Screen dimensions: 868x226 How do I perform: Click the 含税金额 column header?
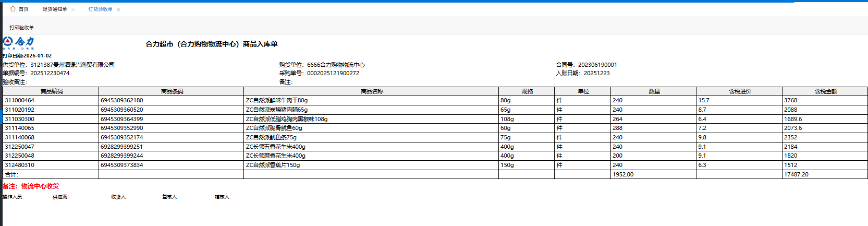(x=825, y=91)
